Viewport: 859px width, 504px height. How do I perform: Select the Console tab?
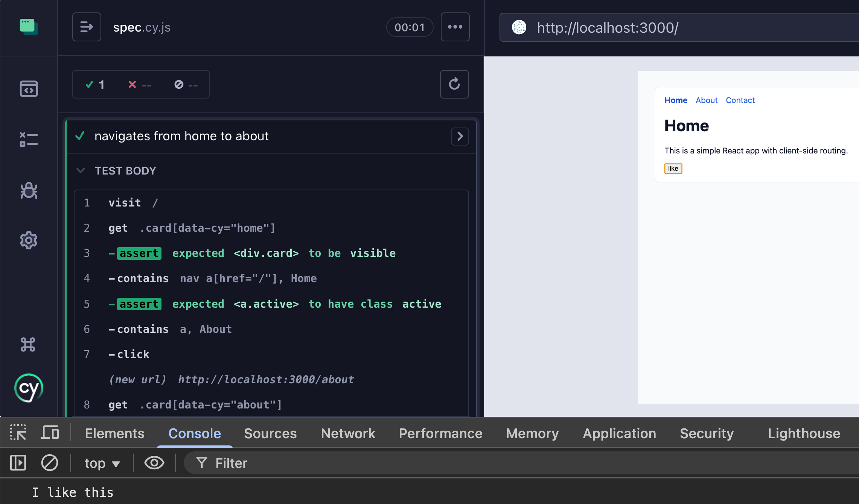coord(195,433)
